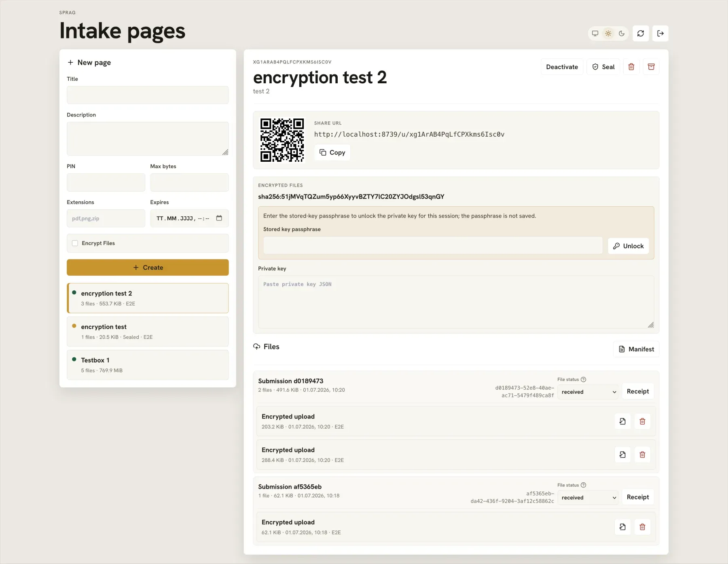Copy the share URL

(x=332, y=152)
